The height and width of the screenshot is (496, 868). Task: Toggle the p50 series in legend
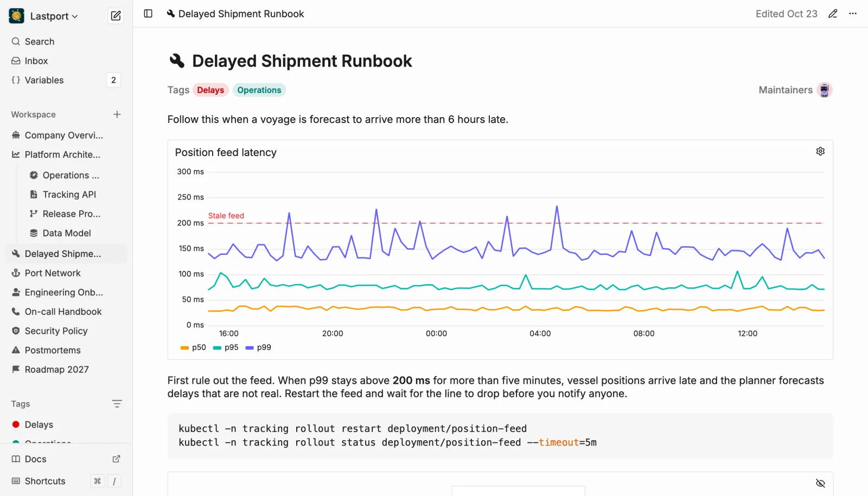click(193, 347)
